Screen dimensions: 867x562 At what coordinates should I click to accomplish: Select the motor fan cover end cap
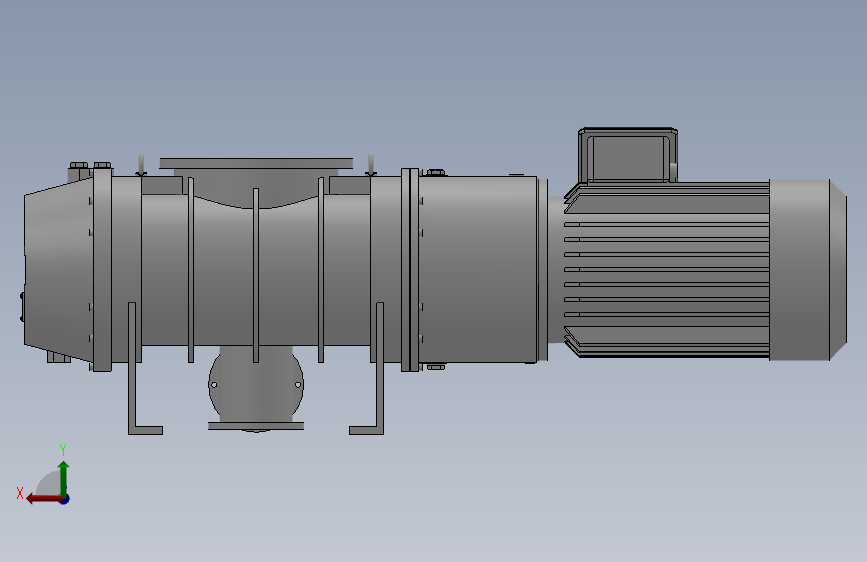pos(808,270)
